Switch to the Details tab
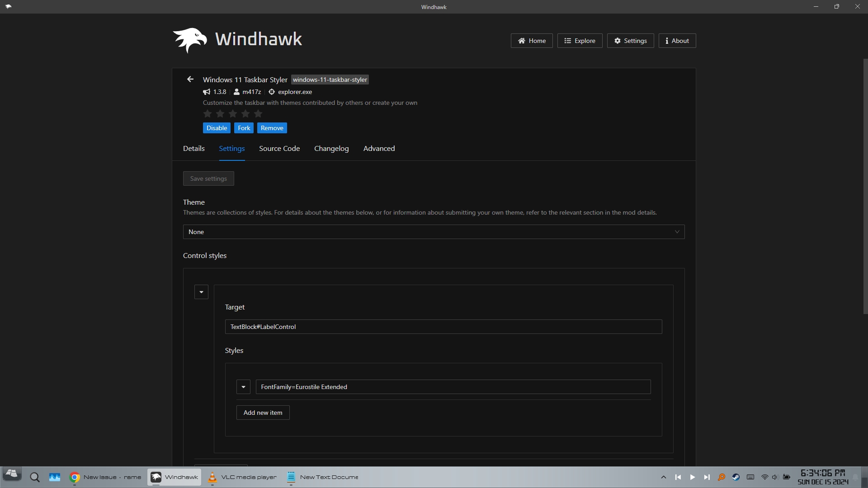The image size is (868, 488). pyautogui.click(x=193, y=148)
